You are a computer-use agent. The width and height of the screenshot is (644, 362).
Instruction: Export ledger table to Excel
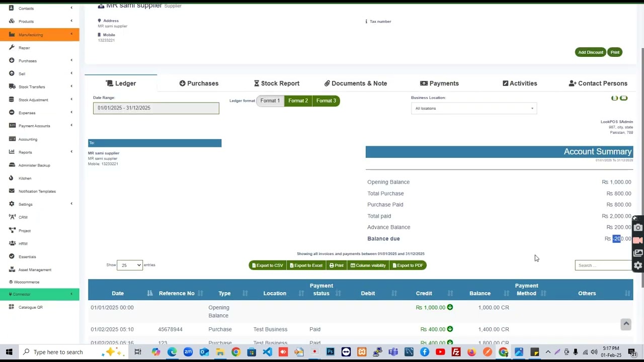point(306,265)
